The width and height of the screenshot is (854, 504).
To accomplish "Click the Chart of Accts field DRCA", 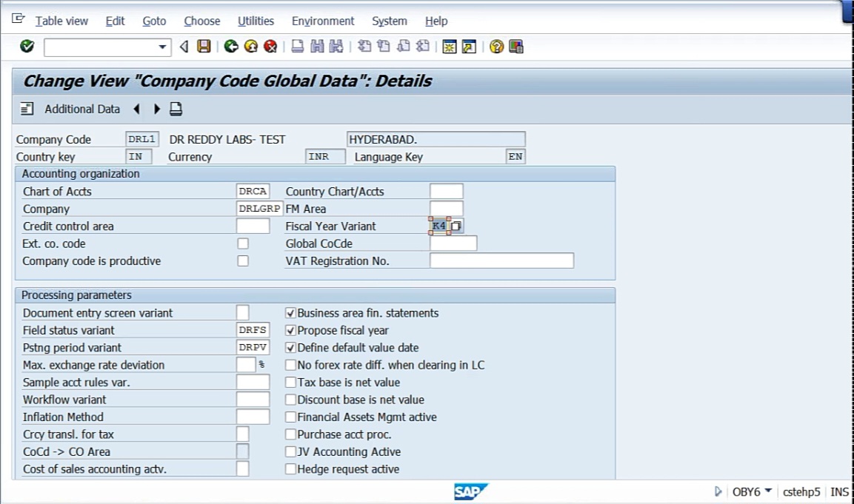I will tap(253, 191).
